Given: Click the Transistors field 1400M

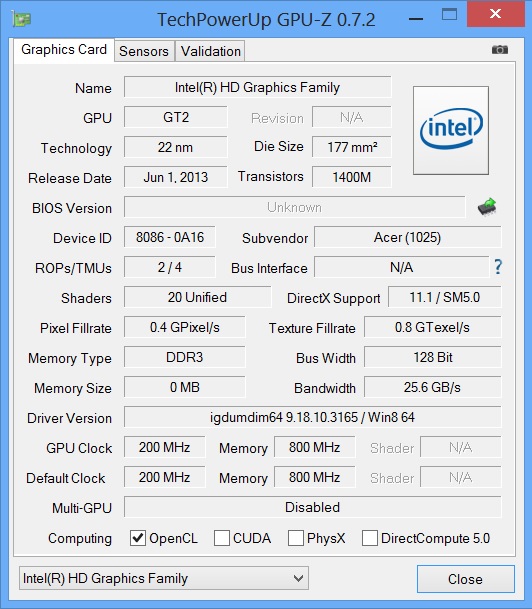Looking at the screenshot, I should [352, 177].
